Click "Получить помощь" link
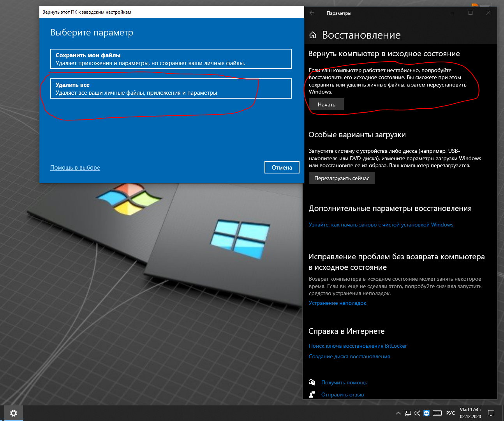 [x=344, y=382]
